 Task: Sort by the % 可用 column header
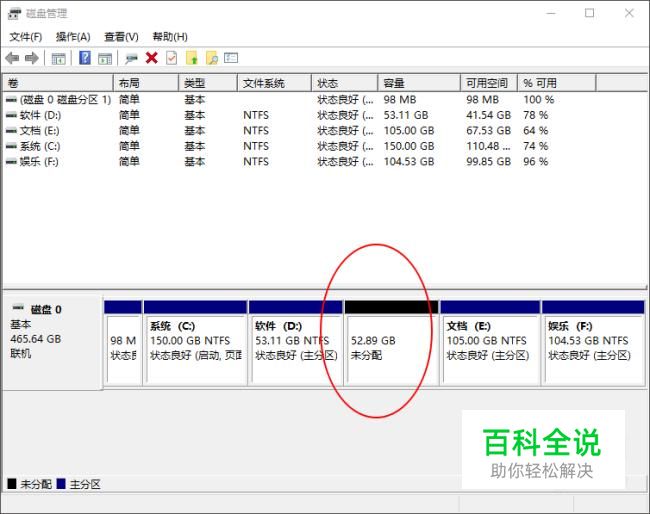point(557,83)
